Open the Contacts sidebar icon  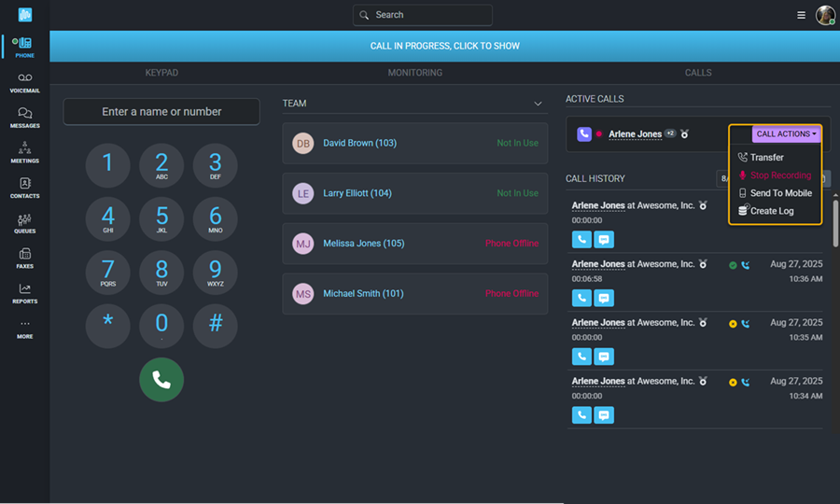pos(24,188)
